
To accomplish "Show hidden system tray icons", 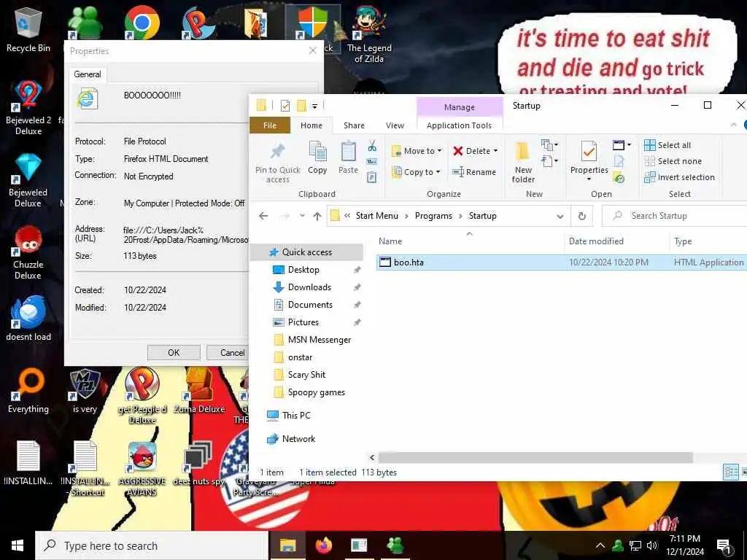I will [600, 545].
